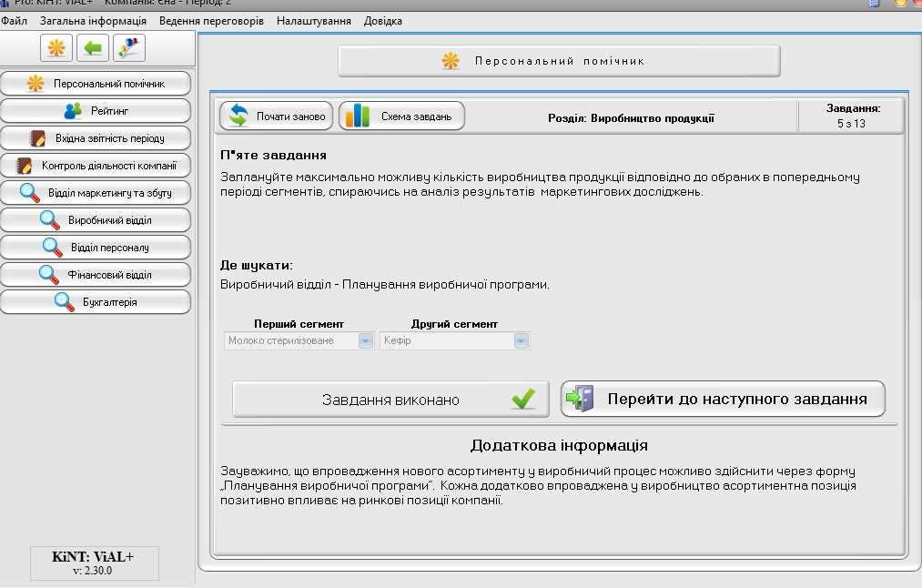Open the Довідка menu

pyautogui.click(x=383, y=21)
